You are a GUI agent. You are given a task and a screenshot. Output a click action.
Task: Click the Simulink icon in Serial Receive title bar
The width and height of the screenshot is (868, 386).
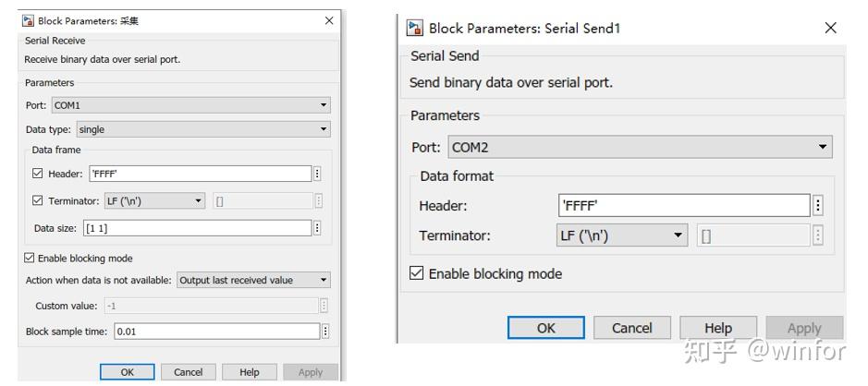pos(27,21)
